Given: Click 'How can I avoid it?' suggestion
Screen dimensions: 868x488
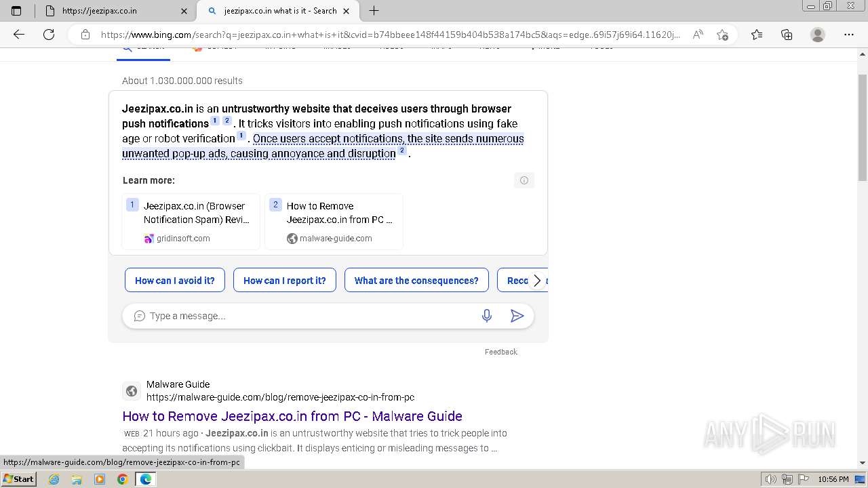Looking at the screenshot, I should tap(175, 281).
